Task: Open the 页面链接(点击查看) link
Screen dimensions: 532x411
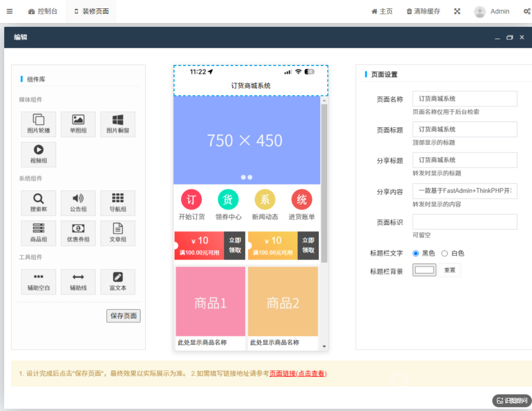Action: click(298, 373)
